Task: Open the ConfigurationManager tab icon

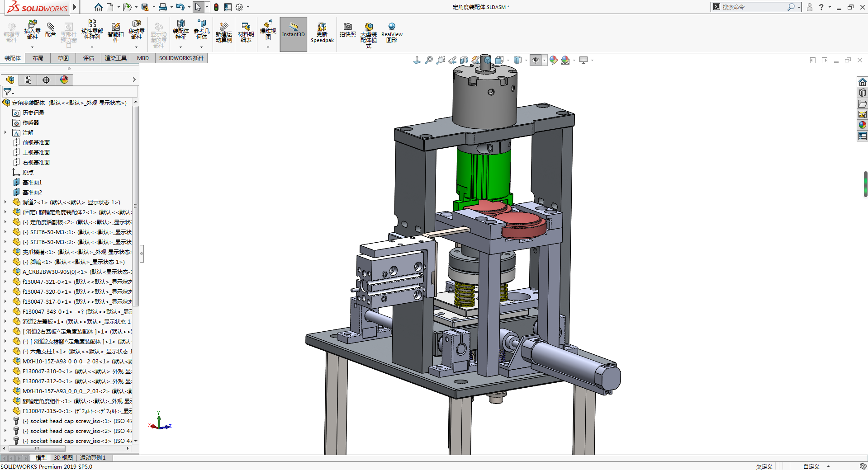Action: (x=28, y=80)
